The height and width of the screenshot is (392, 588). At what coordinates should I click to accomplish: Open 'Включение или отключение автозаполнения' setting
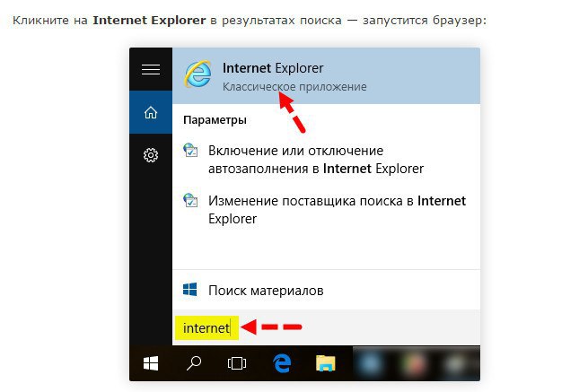(x=316, y=160)
